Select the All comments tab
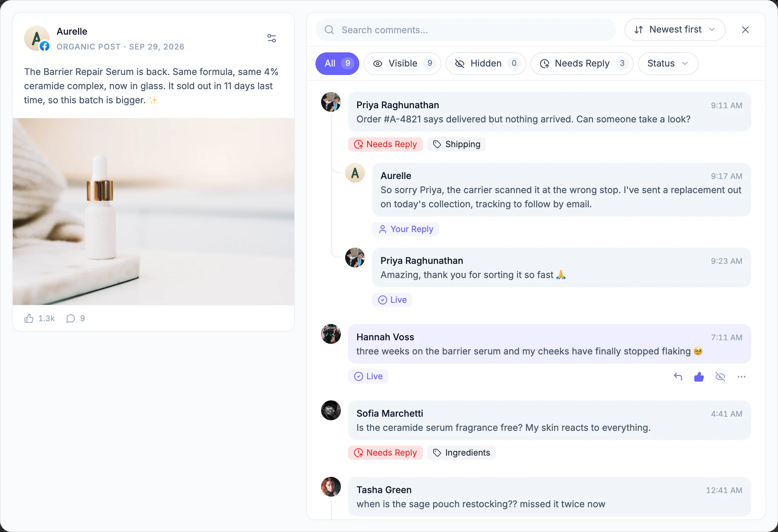778x532 pixels. [337, 64]
